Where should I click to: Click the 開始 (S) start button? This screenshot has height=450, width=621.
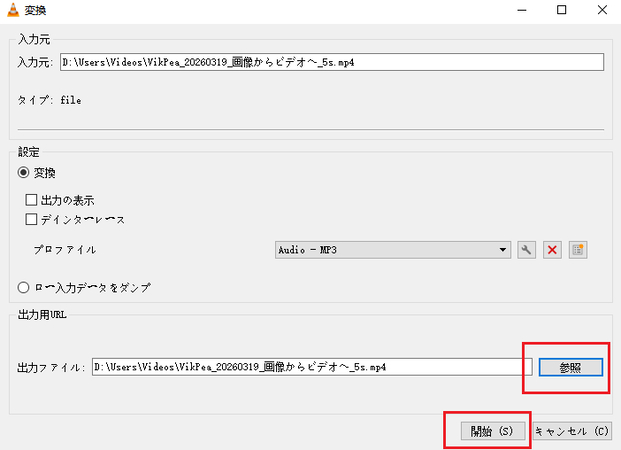pyautogui.click(x=493, y=431)
